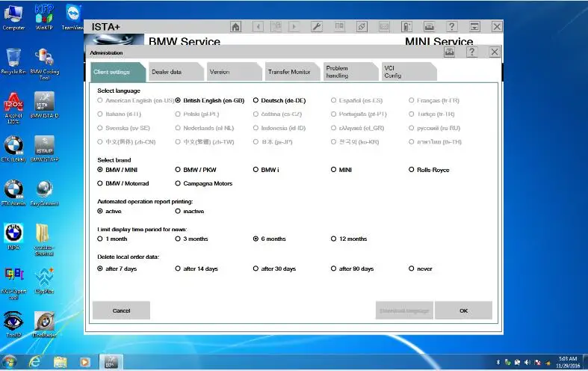
Task: Select BMW i brand
Action: coord(266,170)
